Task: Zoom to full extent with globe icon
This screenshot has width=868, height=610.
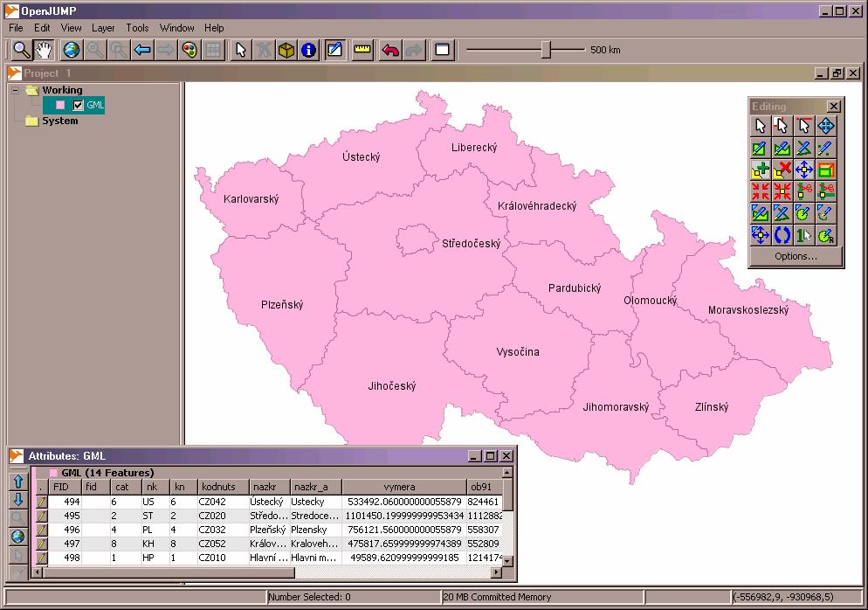Action: (x=72, y=50)
